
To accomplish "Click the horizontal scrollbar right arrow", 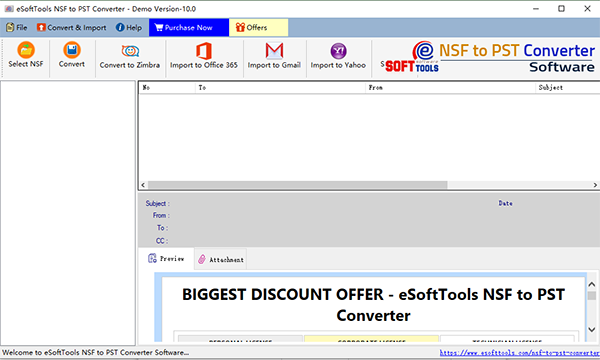I will click(x=595, y=185).
